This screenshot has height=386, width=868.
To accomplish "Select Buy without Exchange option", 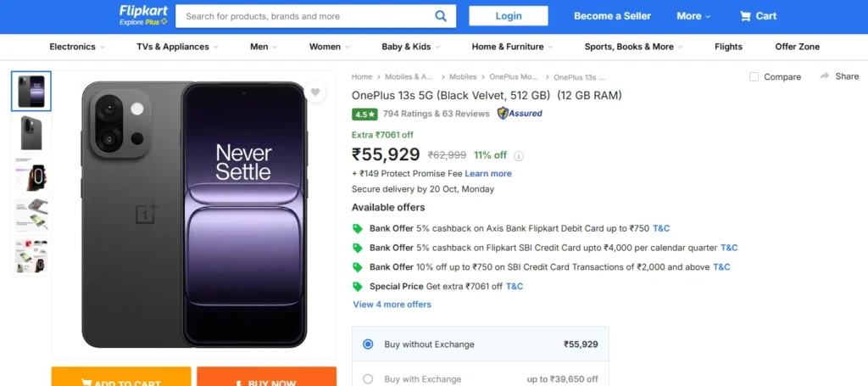I will [x=368, y=344].
